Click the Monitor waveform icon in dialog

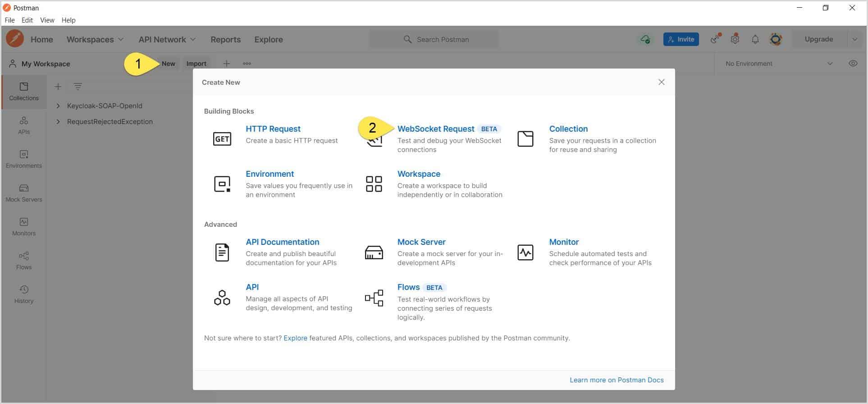click(525, 252)
